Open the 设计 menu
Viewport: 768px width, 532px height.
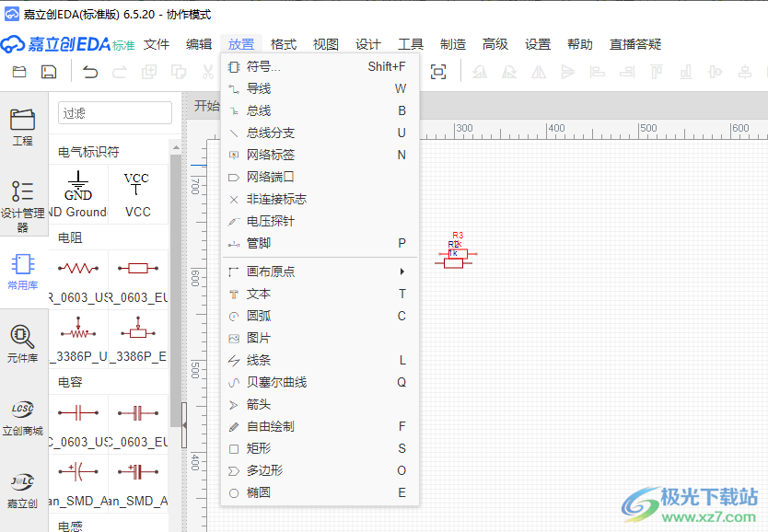[368, 44]
